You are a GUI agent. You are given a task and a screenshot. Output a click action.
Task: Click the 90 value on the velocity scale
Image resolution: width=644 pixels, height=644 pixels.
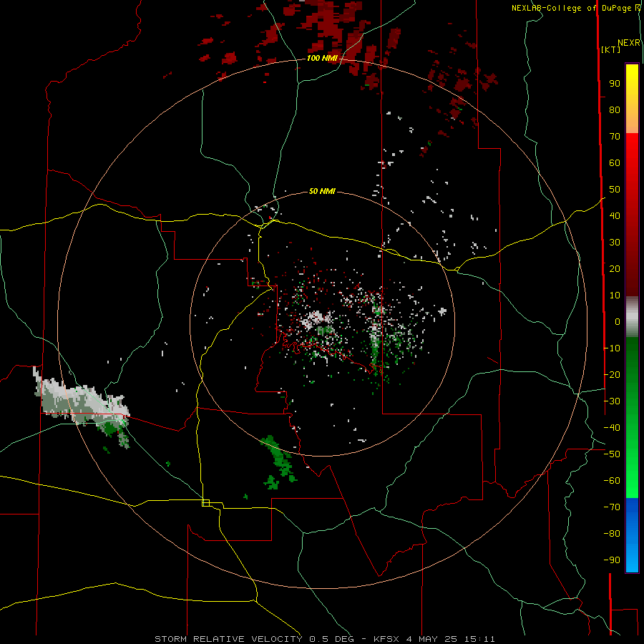(615, 84)
